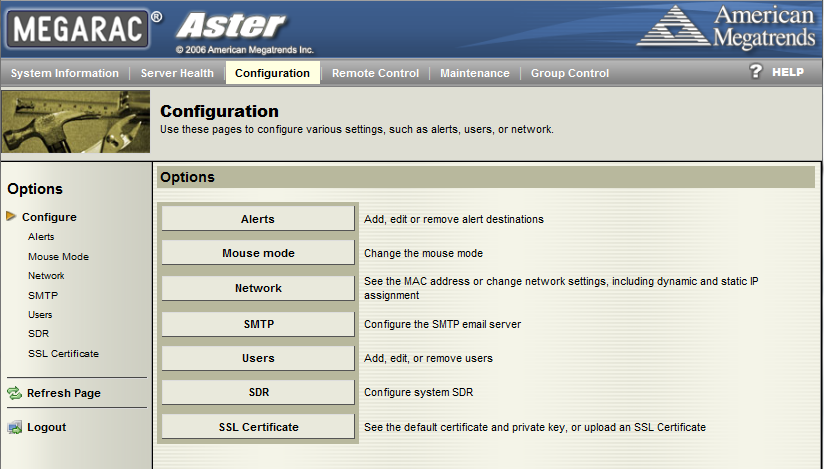The image size is (824, 469).
Task: Click 'Change the mouse mode' description
Action: coord(424,253)
